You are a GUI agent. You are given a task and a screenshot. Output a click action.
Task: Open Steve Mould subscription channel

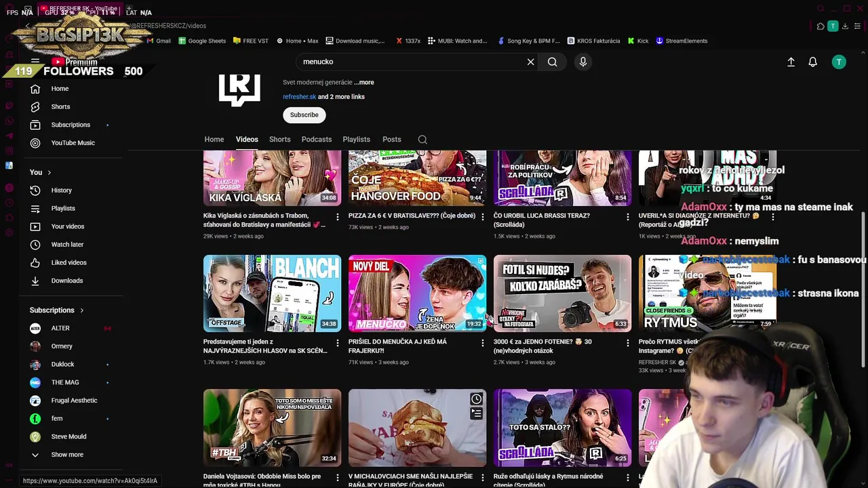pos(68,437)
